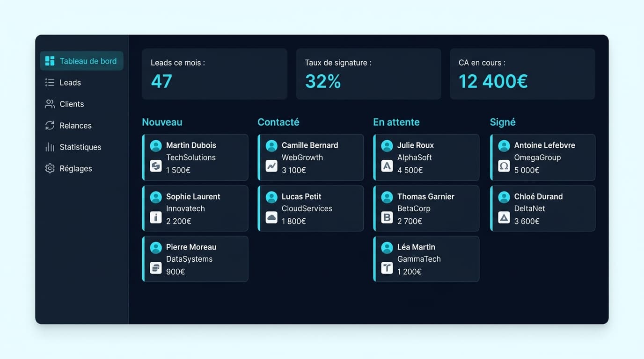Click Julie Roux avatar icon

(x=387, y=146)
